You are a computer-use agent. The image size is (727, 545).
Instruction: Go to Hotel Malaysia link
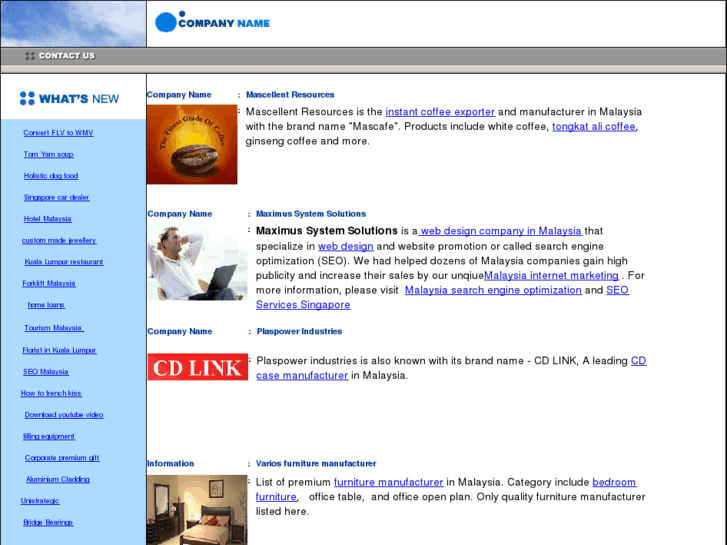pyautogui.click(x=48, y=219)
